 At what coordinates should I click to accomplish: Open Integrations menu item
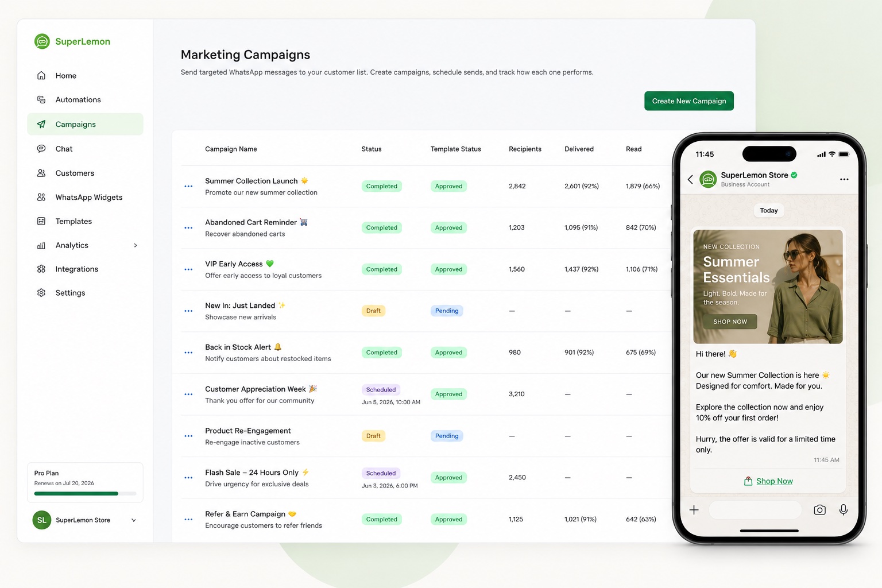click(x=85, y=269)
